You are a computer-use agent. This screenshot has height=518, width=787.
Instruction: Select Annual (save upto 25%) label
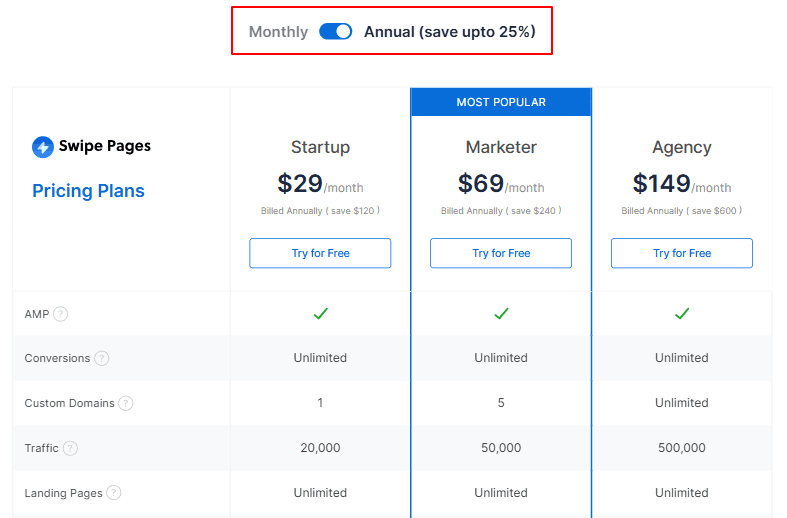pyautogui.click(x=450, y=32)
